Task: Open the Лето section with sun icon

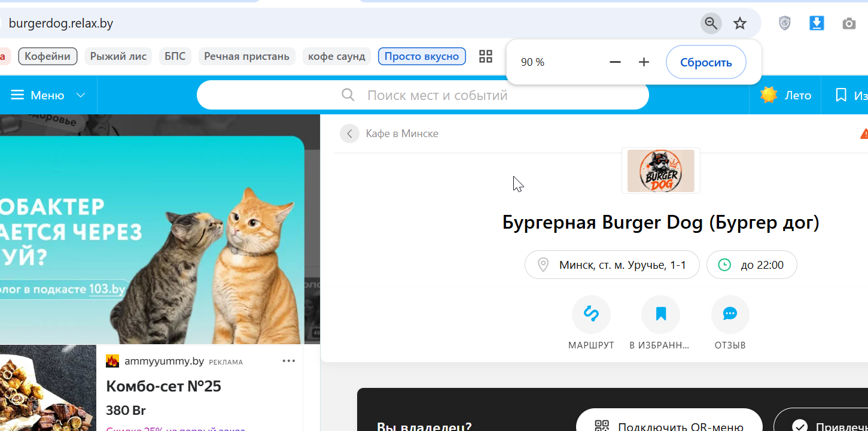Action: 785,95
